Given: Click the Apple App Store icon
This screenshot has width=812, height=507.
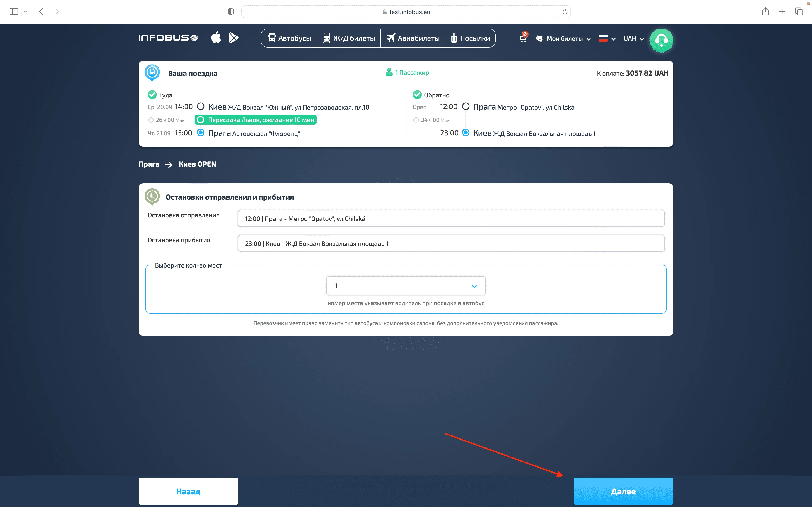Looking at the screenshot, I should pyautogui.click(x=216, y=38).
